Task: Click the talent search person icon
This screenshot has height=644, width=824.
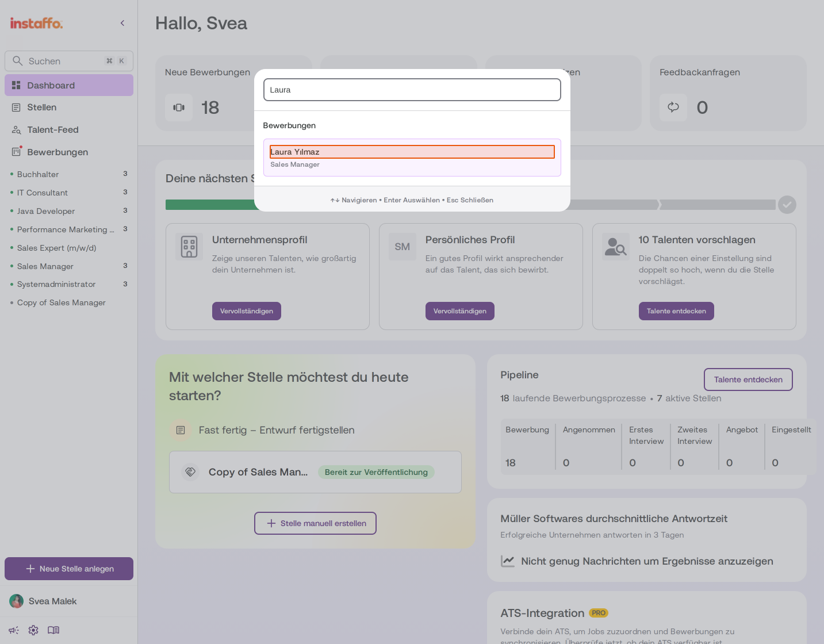Action: coord(616,247)
